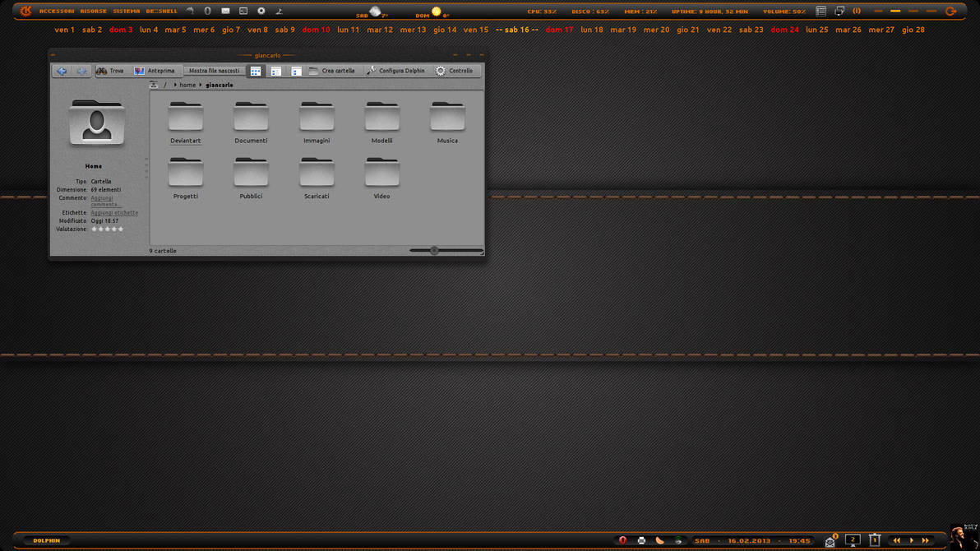Click the DOLPHIN task in bottom panel
The image size is (980, 551).
pos(46,540)
